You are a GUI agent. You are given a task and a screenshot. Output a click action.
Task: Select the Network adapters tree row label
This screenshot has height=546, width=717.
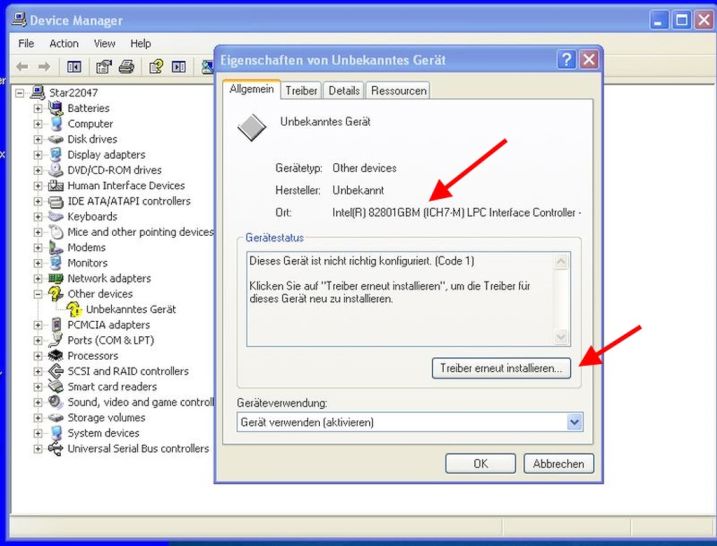(x=109, y=278)
